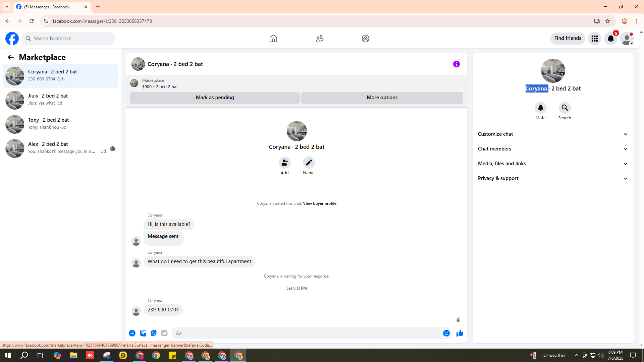Screen dimensions: 644x362
Task: Open the Hot weather taskbar widget
Action: 548,355
